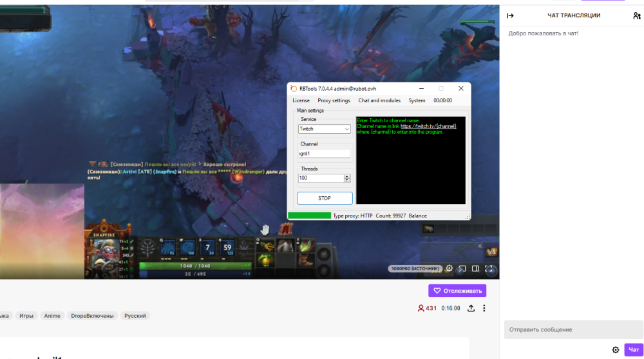Viewport: 644px width, 359px height.
Task: Click the share stream upload icon
Action: [x=471, y=308]
